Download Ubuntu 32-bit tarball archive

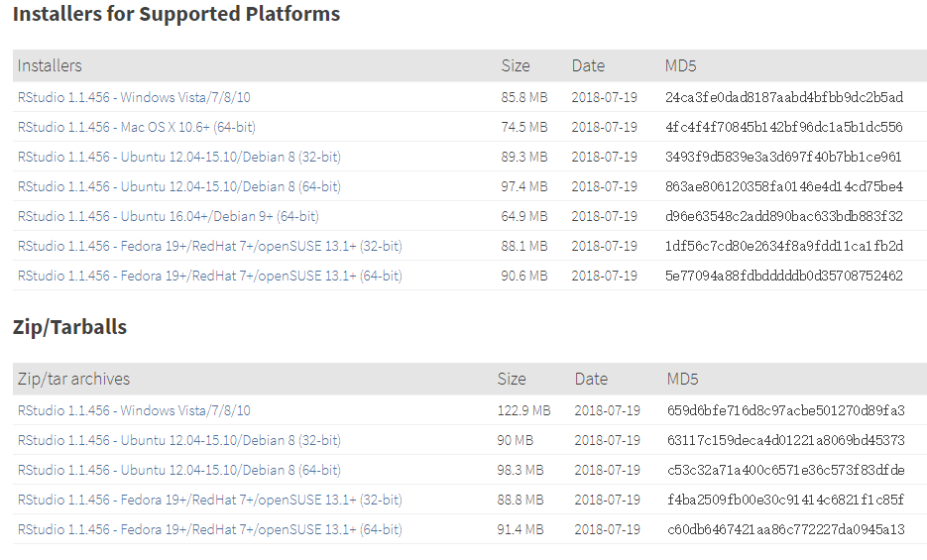tap(178, 440)
